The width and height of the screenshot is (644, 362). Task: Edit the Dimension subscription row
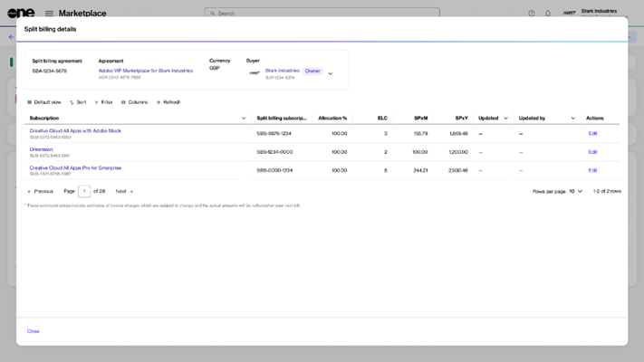[592, 152]
